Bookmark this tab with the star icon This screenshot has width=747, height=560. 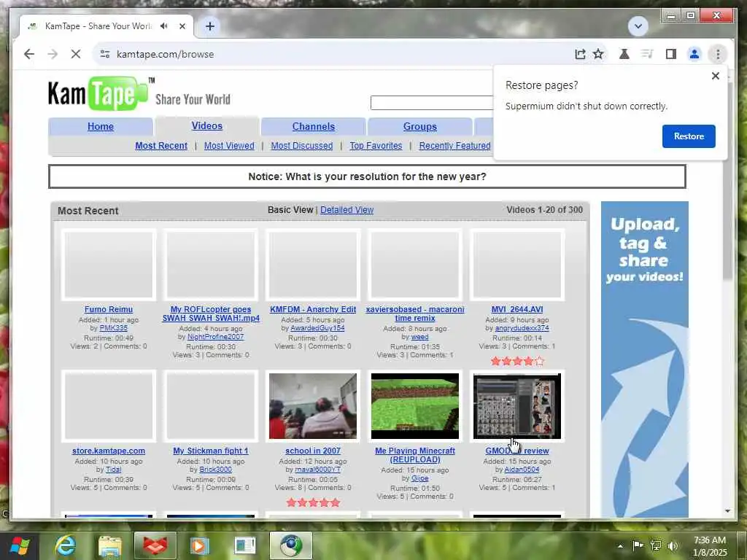598,54
